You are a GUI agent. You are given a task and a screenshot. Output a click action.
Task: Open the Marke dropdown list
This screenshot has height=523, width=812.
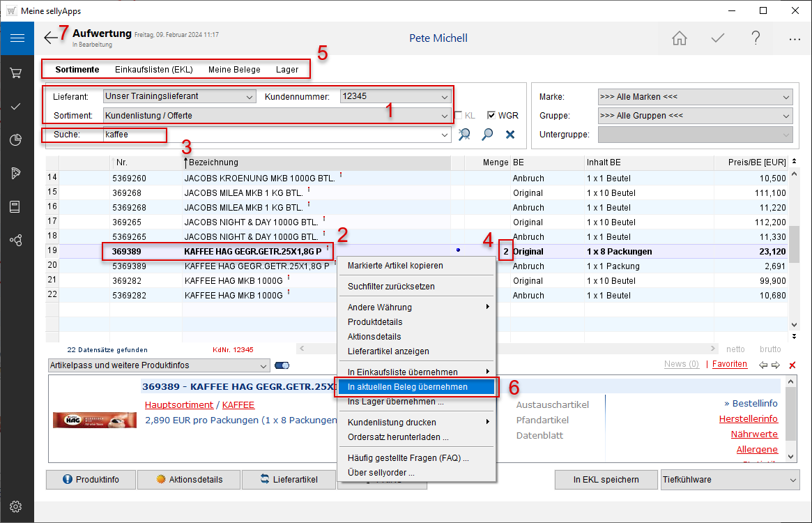[786, 97]
